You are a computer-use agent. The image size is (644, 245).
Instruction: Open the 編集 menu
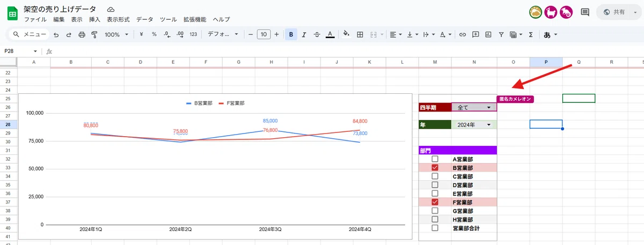pos(59,19)
